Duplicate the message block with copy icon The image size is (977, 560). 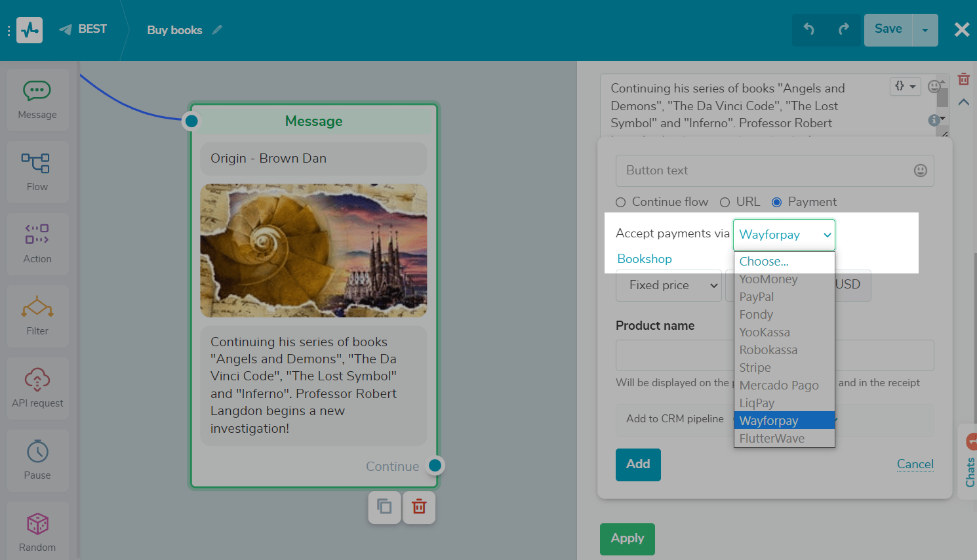click(384, 507)
